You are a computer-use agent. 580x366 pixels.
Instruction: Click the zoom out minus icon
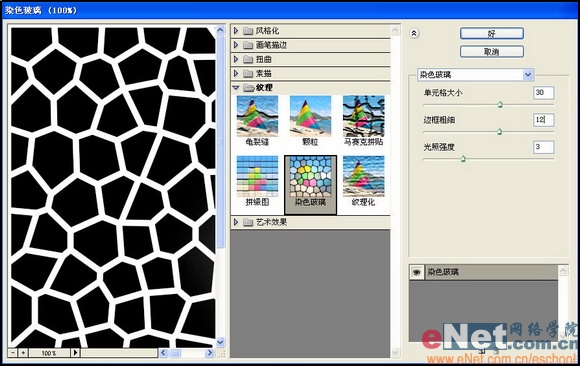(13, 353)
